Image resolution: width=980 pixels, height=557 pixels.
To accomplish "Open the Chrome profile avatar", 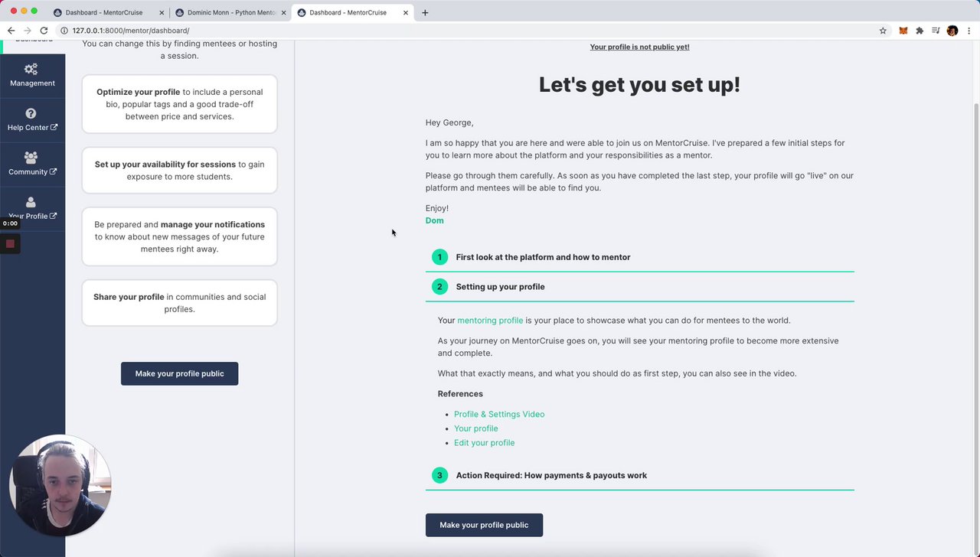I will click(952, 31).
